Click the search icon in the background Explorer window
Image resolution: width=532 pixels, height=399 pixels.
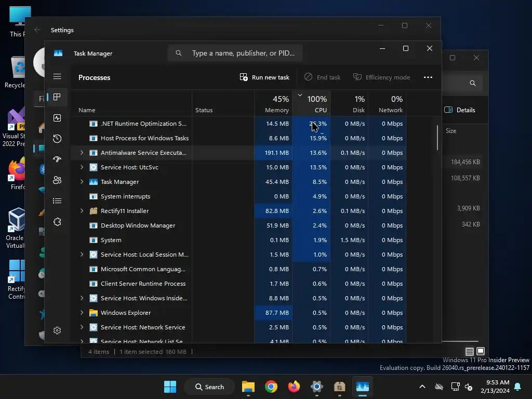(473, 83)
